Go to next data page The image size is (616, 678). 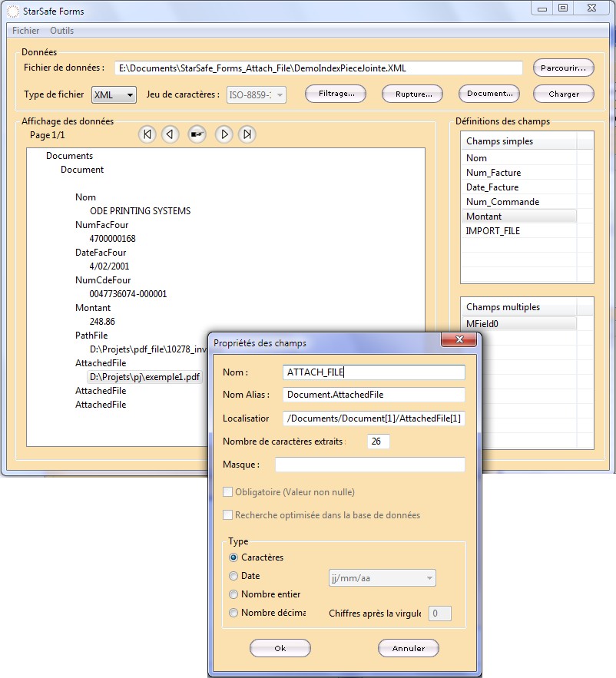coord(224,134)
